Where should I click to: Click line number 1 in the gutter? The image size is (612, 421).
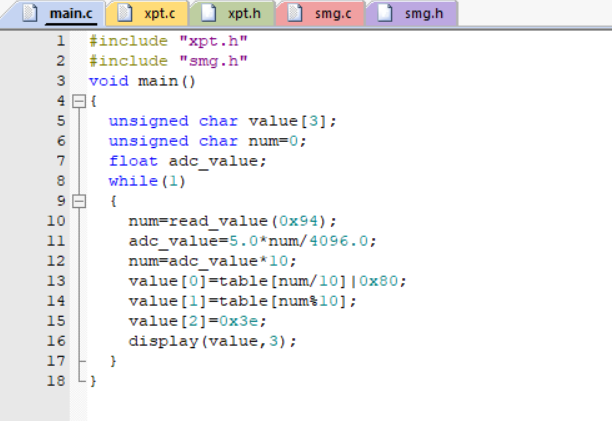(x=60, y=41)
